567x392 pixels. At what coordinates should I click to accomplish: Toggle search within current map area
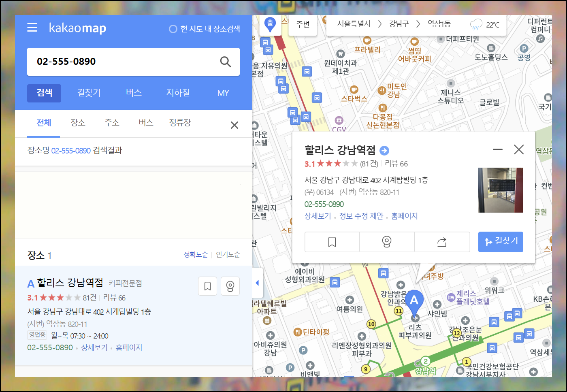pyautogui.click(x=205, y=29)
